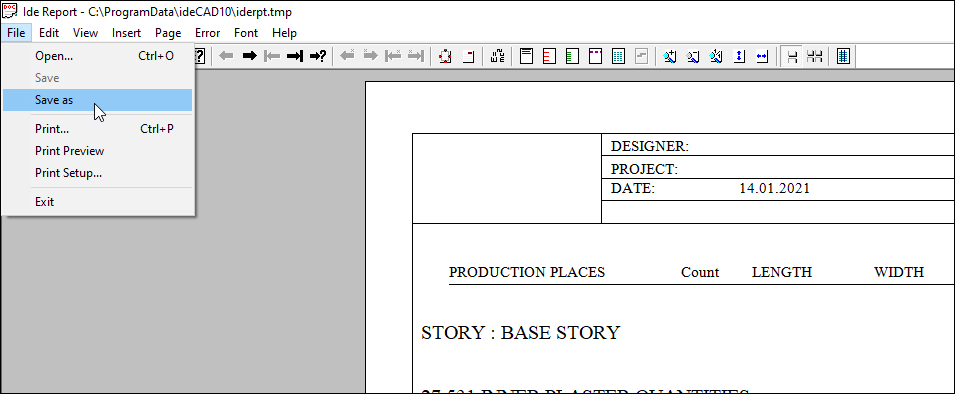Image resolution: width=955 pixels, height=394 pixels.
Task: Click page icon with green left lines
Action: 572,57
